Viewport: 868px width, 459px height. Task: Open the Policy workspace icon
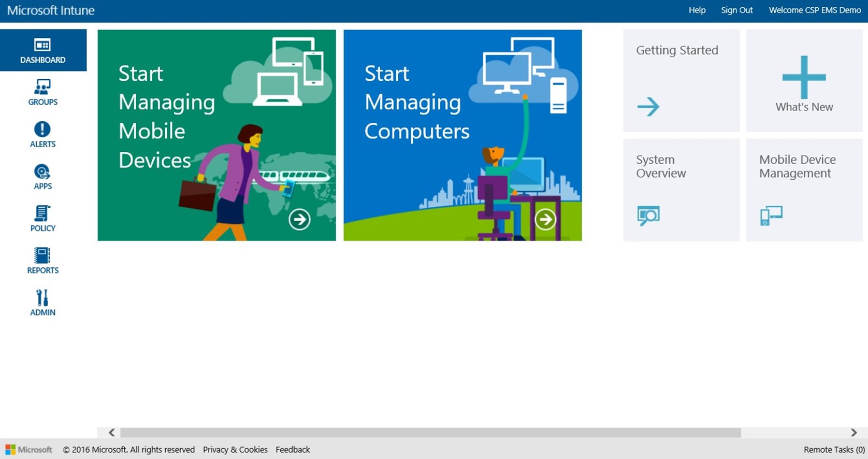point(42,213)
